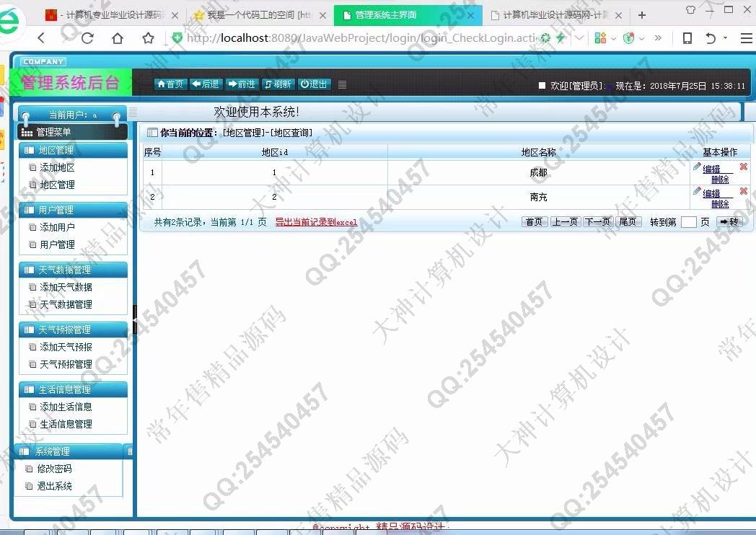Image resolution: width=756 pixels, height=535 pixels.
Task: Open extensions grid icon in toolbar
Action: (600, 38)
